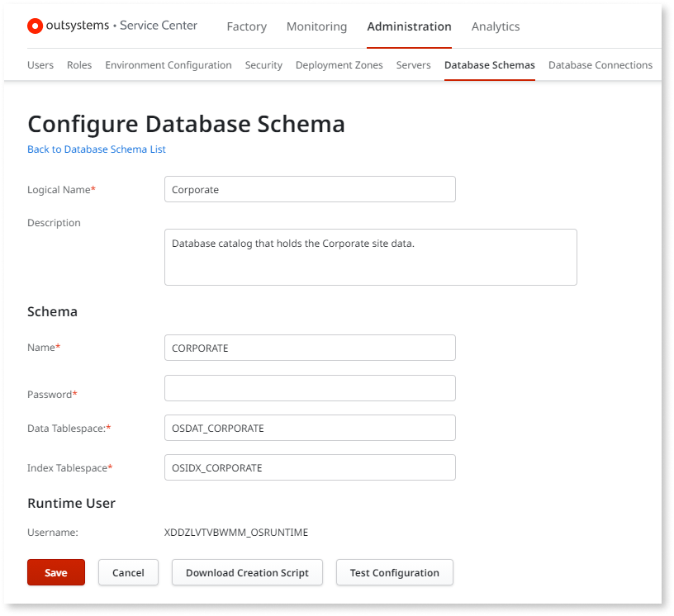Image resolution: width=674 pixels, height=616 pixels.
Task: Run Test Configuration
Action: [394, 572]
